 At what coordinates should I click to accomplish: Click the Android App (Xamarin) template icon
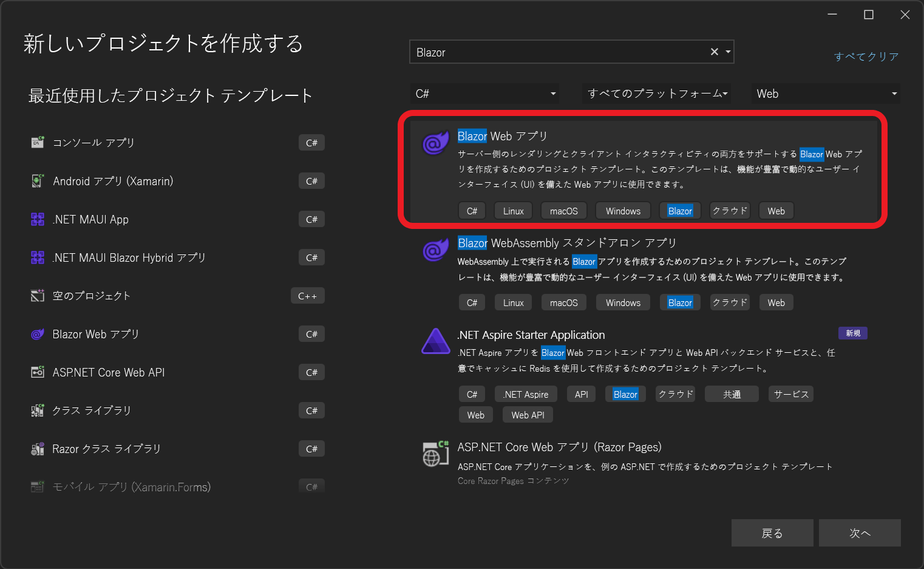pyautogui.click(x=38, y=181)
